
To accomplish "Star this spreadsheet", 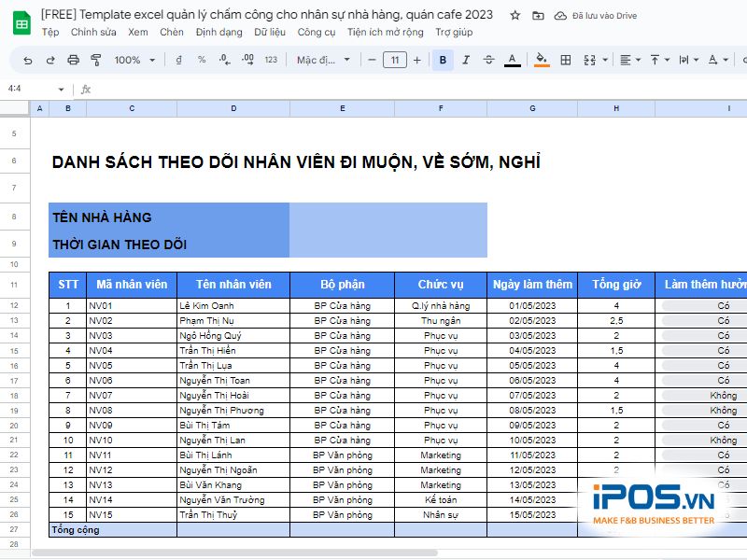I will [515, 15].
